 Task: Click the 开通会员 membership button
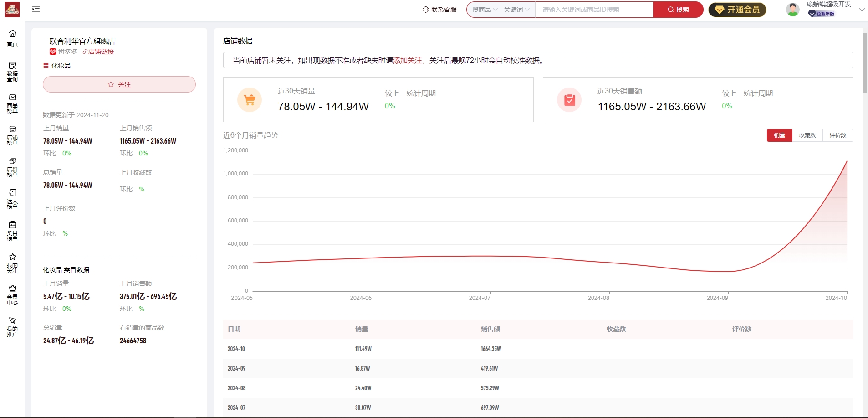point(737,9)
